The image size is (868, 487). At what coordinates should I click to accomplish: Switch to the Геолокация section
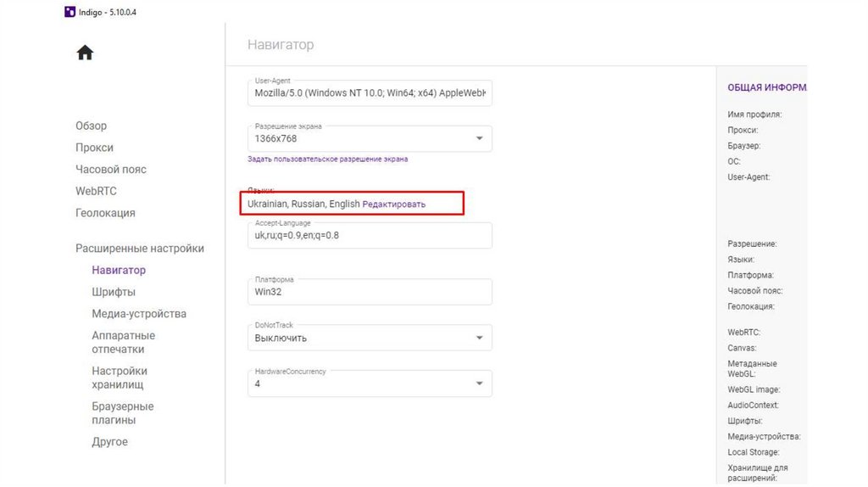pyautogui.click(x=105, y=213)
